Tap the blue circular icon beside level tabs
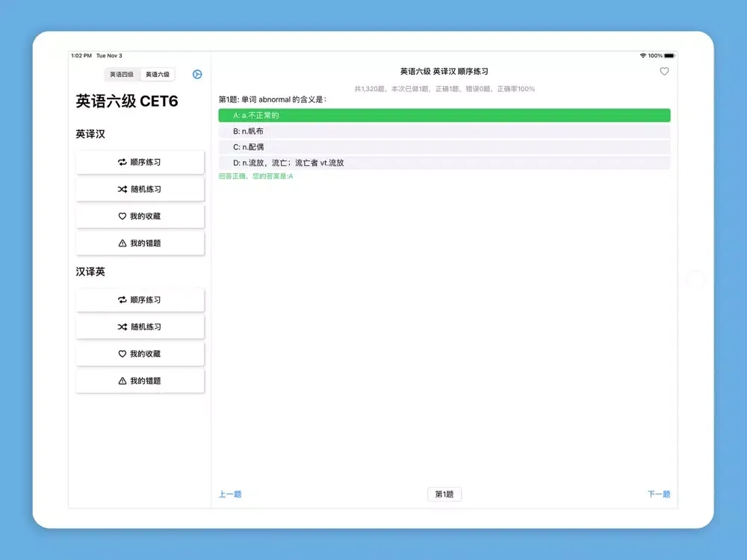 pyautogui.click(x=197, y=74)
